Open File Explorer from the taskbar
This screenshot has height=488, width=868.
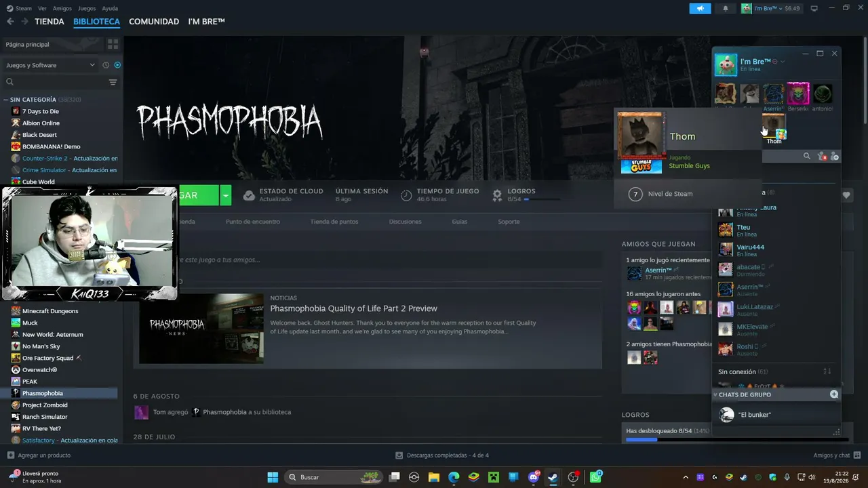[434, 477]
